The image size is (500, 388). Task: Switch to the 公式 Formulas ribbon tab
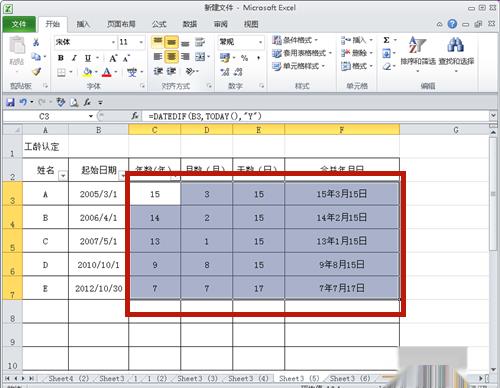coord(159,24)
